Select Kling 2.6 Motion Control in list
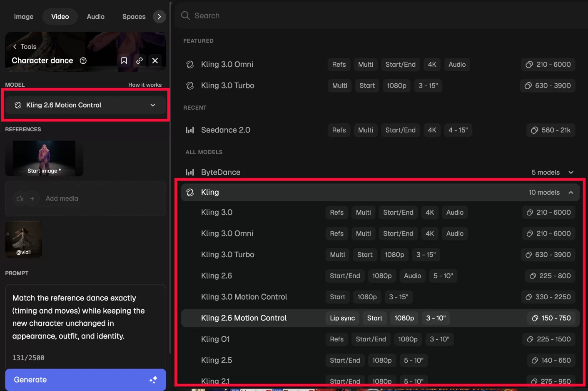This screenshot has width=588, height=391. pyautogui.click(x=380, y=318)
